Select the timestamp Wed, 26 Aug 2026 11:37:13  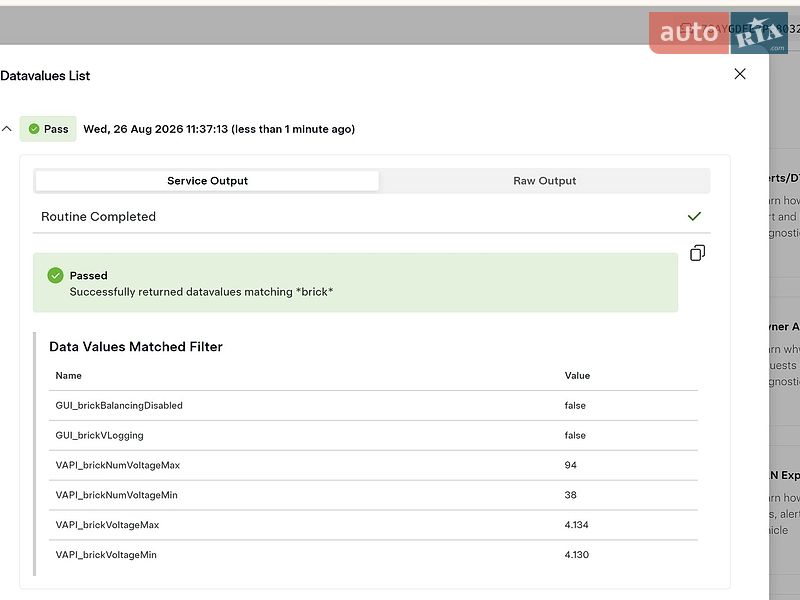(x=156, y=129)
